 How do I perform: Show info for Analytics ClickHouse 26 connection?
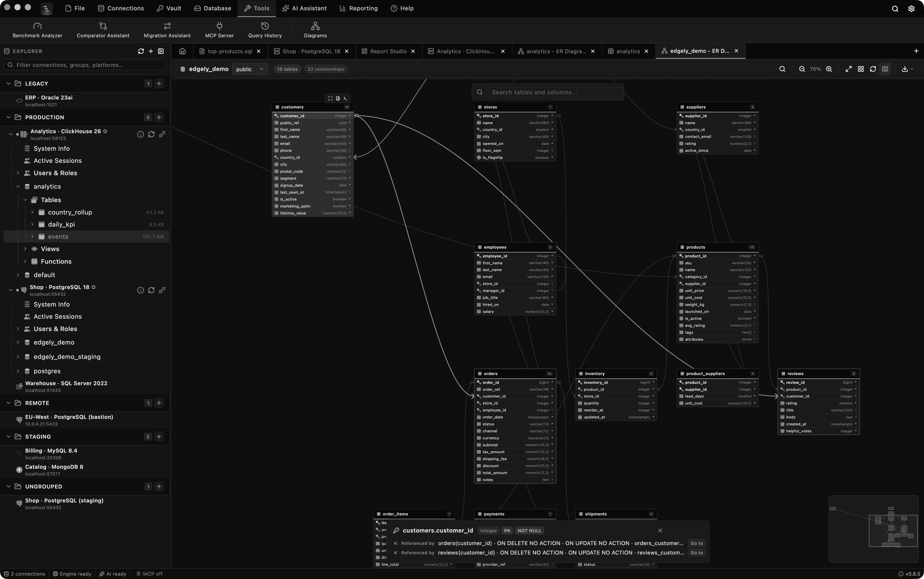pos(141,134)
